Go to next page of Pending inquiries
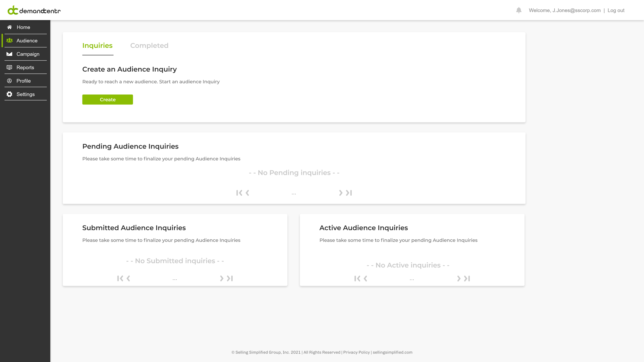This screenshot has height=362, width=644. click(341, 193)
